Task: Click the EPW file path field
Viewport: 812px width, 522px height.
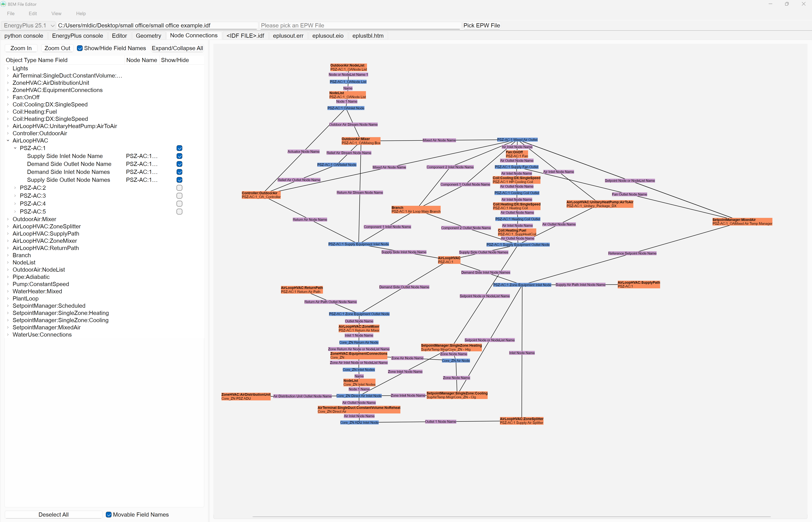Action: (x=360, y=25)
